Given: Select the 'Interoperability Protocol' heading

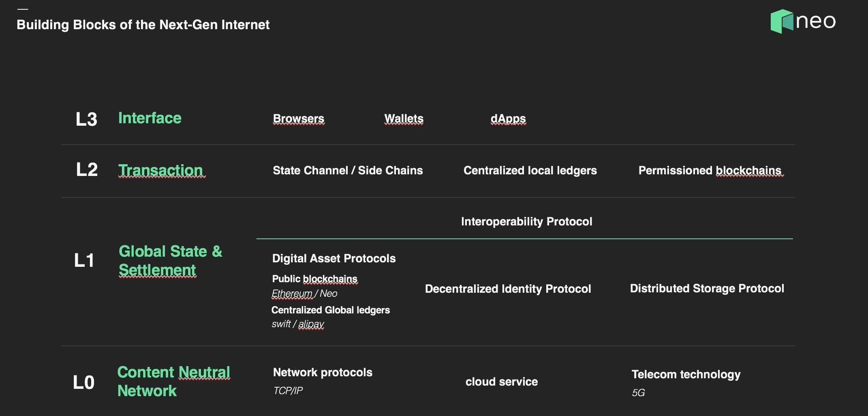Looking at the screenshot, I should tap(526, 221).
